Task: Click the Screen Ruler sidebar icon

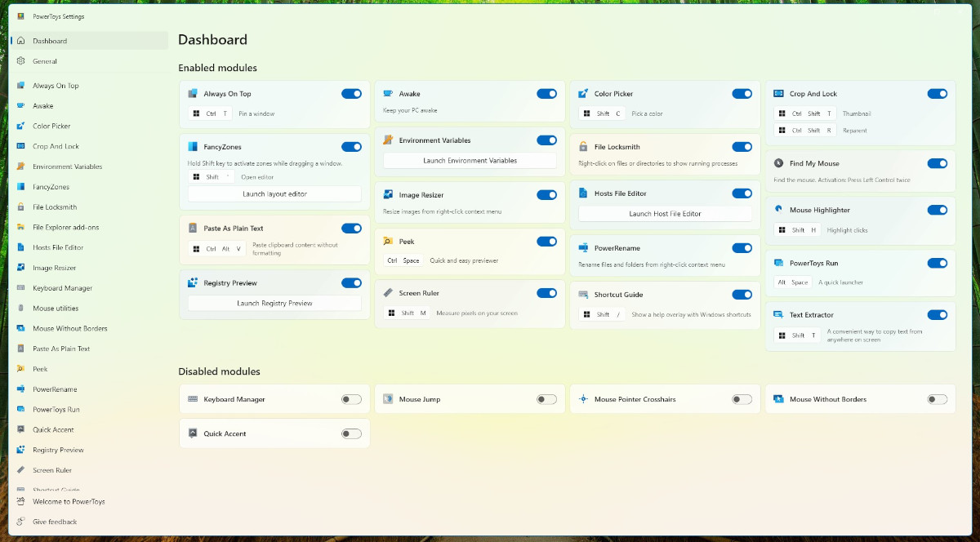Action: [20, 470]
